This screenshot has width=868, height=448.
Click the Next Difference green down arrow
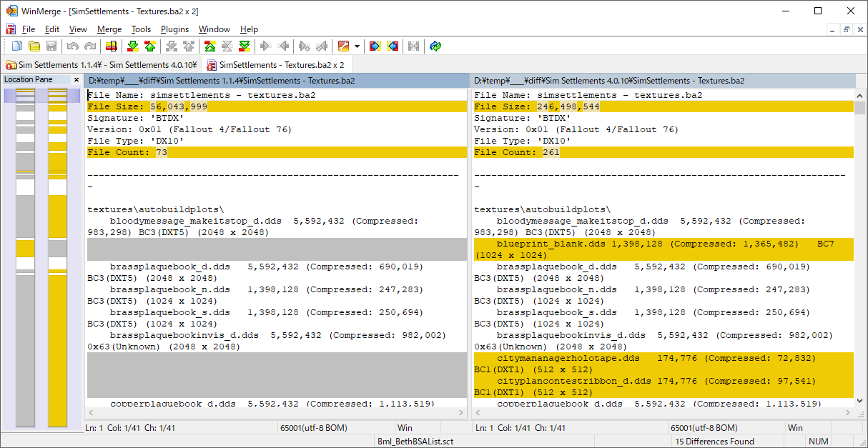click(x=133, y=46)
